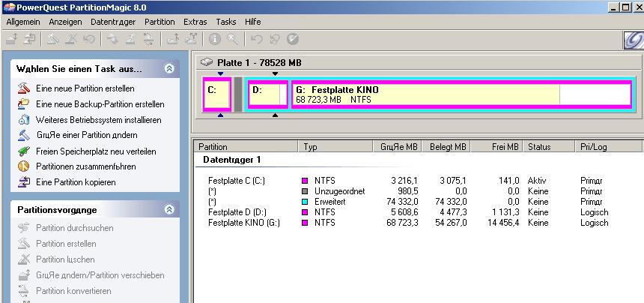644x303 pixels.
Task: Click icon beside 'Partitionen zusammenführen'
Action: [24, 166]
